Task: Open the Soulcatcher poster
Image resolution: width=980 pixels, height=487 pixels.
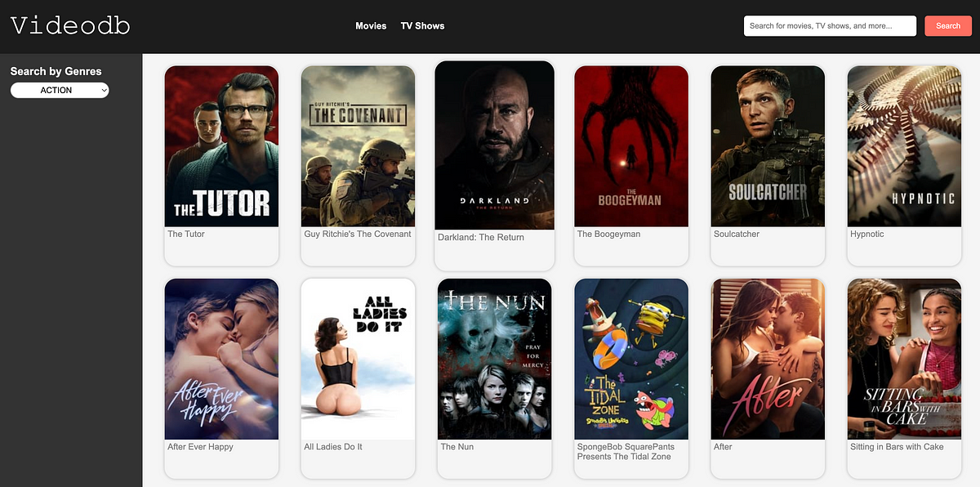Action: click(768, 146)
